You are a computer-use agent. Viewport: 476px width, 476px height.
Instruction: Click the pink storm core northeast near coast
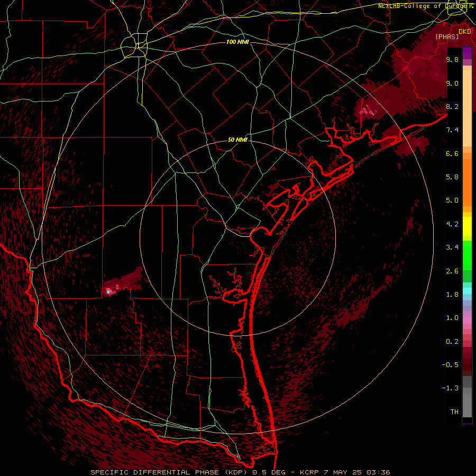(369, 109)
